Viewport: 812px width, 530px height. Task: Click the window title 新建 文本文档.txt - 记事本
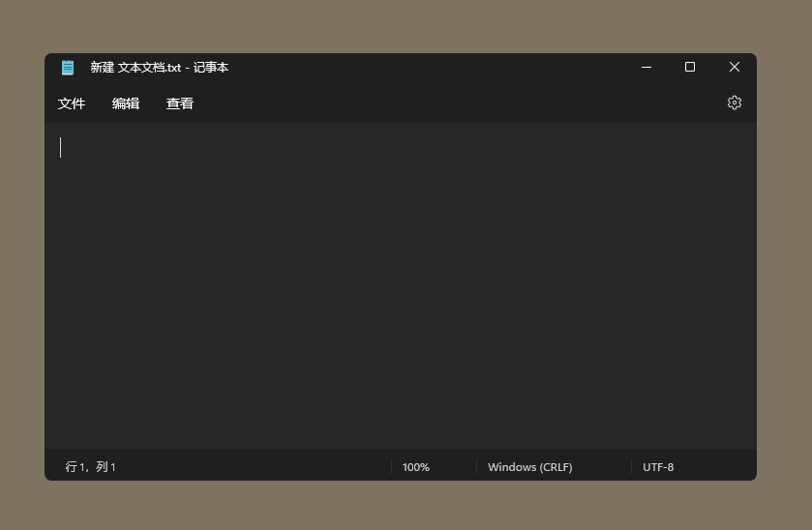pos(160,68)
